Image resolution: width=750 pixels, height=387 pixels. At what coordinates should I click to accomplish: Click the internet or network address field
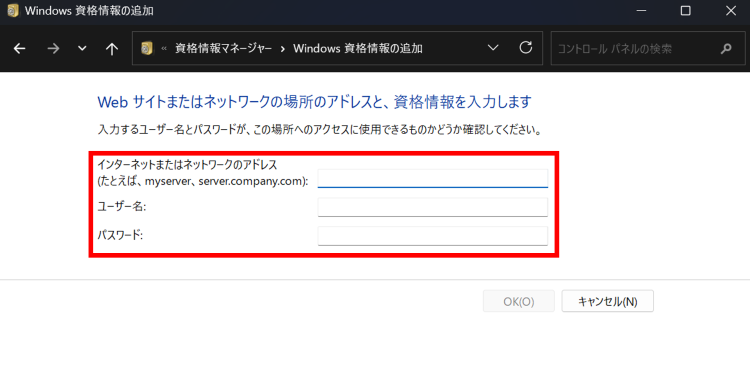[433, 178]
